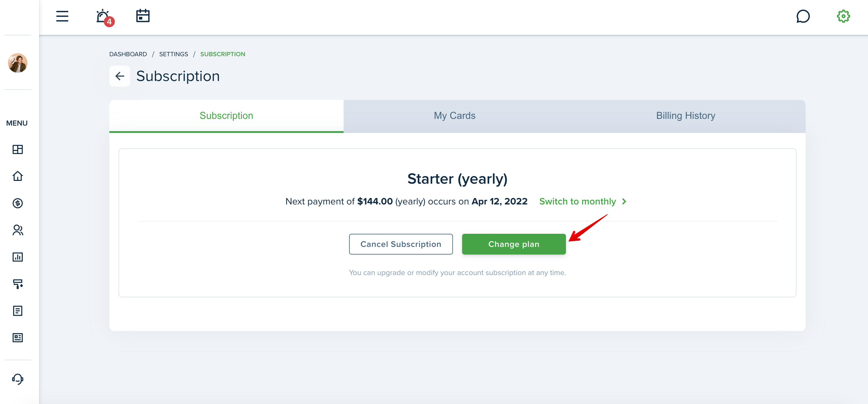
Task: Open the headset support icon
Action: [x=17, y=379]
